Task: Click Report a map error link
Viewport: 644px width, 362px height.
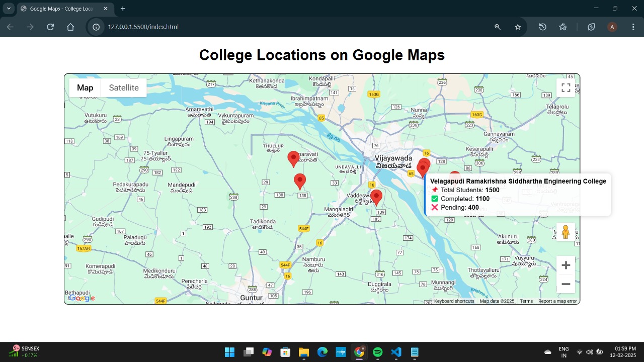Action: (557, 301)
